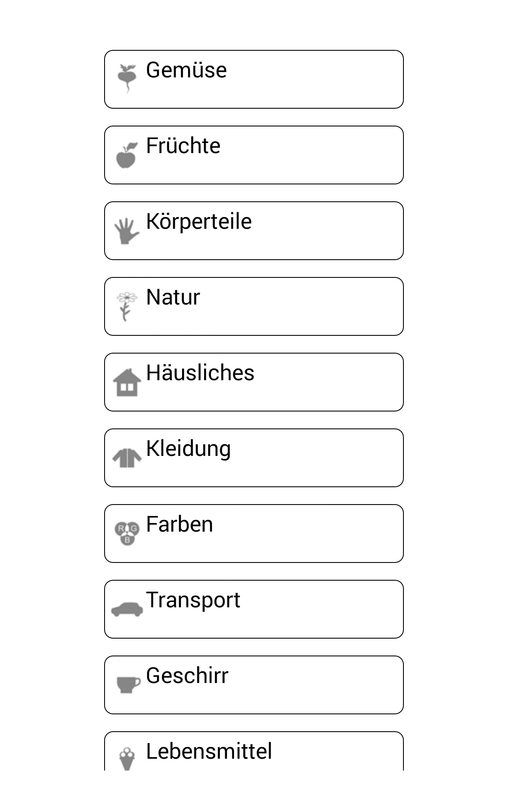Select the jacket icon for Kleidung
Viewport: 508px width, 812px height.
127,458
